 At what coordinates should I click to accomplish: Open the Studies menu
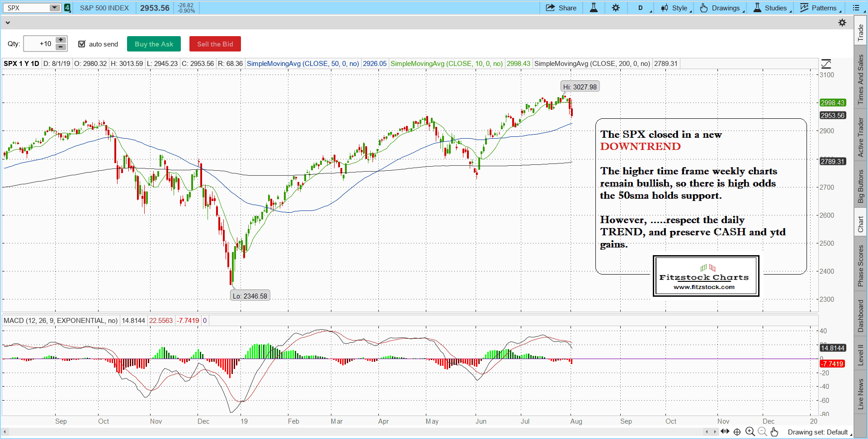point(771,8)
